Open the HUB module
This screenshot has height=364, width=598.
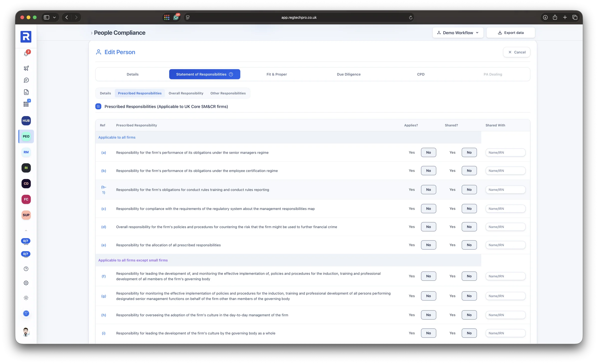pyautogui.click(x=26, y=121)
